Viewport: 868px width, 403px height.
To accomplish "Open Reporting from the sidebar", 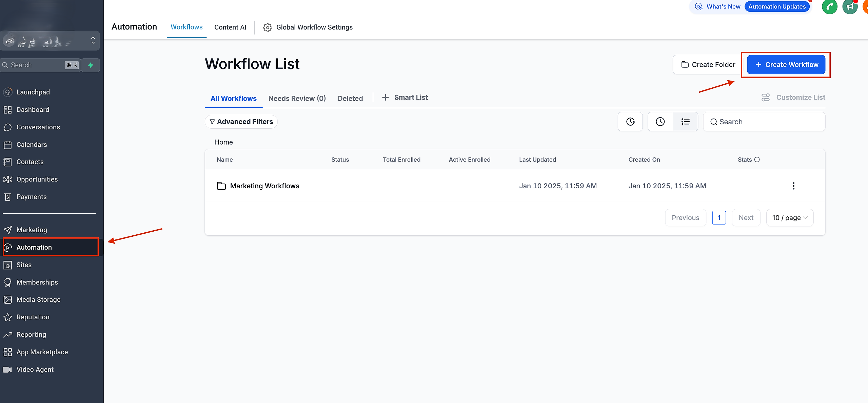I will click(31, 335).
